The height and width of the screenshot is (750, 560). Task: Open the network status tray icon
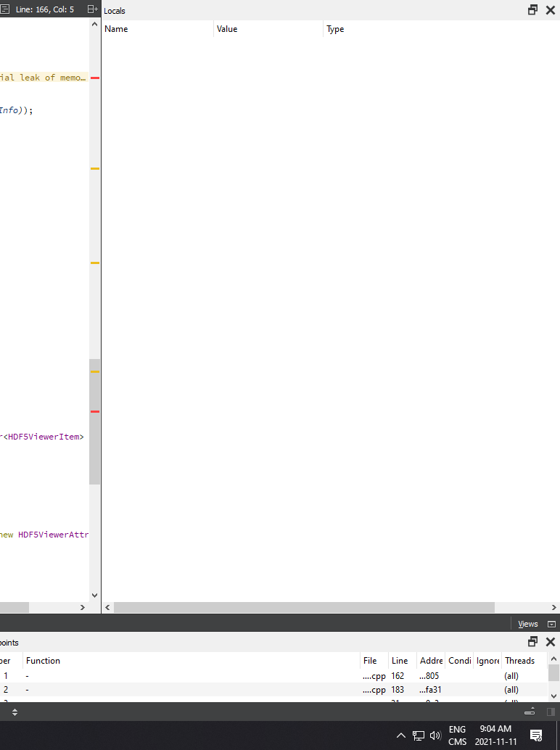(x=419, y=735)
